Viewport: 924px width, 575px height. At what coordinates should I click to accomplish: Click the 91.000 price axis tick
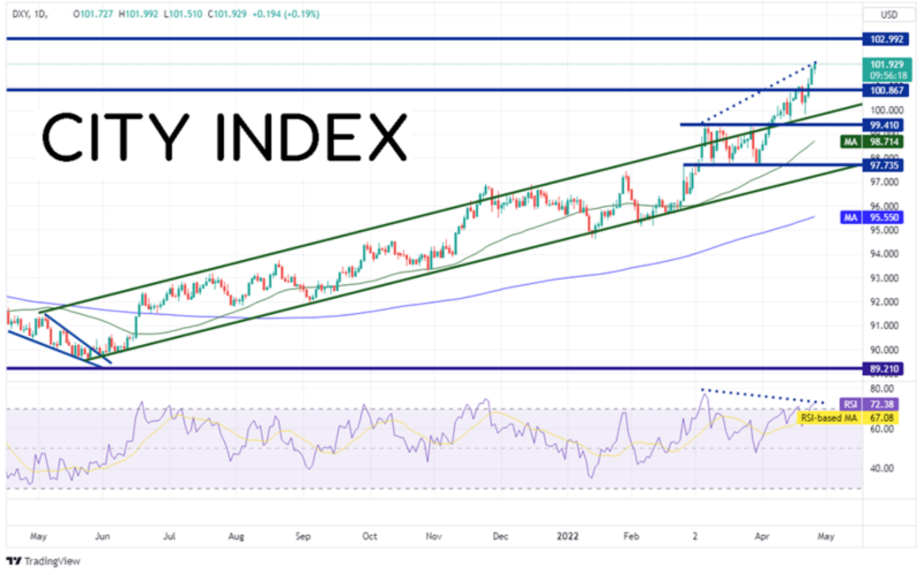tap(884, 326)
